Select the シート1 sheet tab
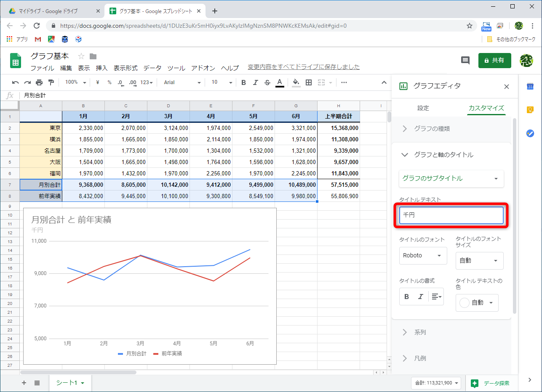This screenshot has width=542, height=392. pos(70,383)
